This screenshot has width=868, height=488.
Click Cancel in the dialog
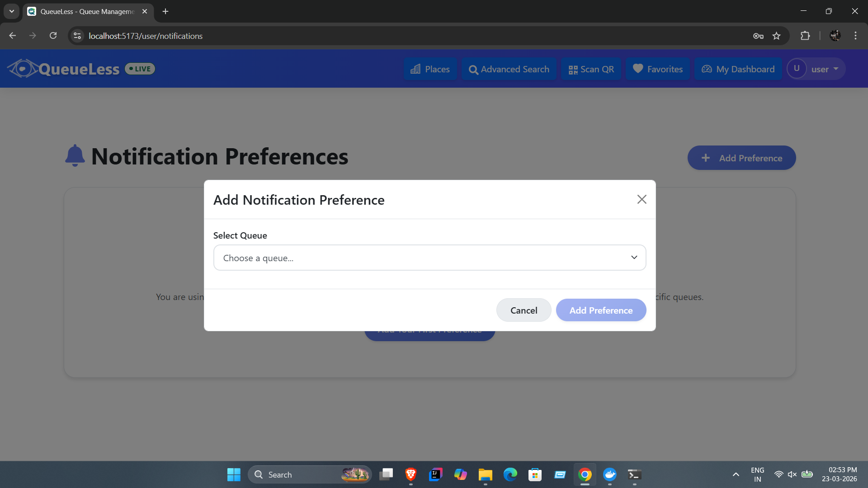coord(524,310)
